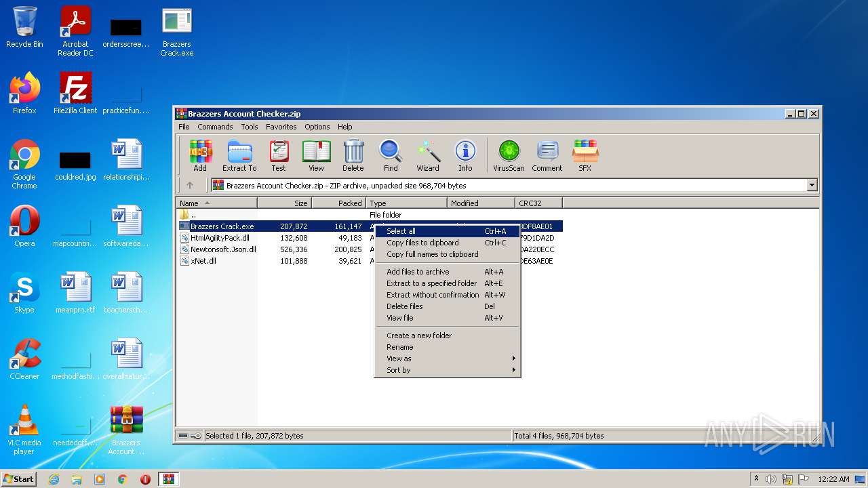Choose Create a new folder
Screen dimensions: 868x488
pyautogui.click(x=448, y=335)
